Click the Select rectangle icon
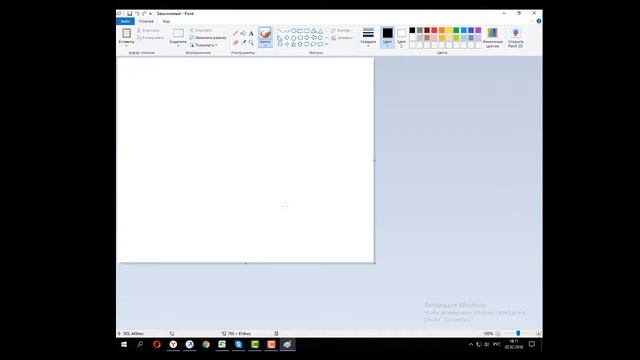The height and width of the screenshot is (360, 640). click(x=178, y=33)
